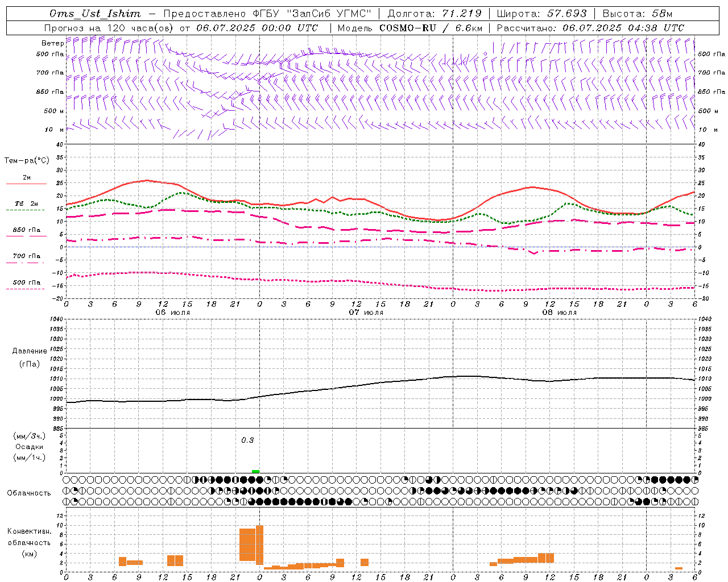Click the model label COSMO-RU / 6.6км
The height and width of the screenshot is (582, 728).
tap(431, 28)
